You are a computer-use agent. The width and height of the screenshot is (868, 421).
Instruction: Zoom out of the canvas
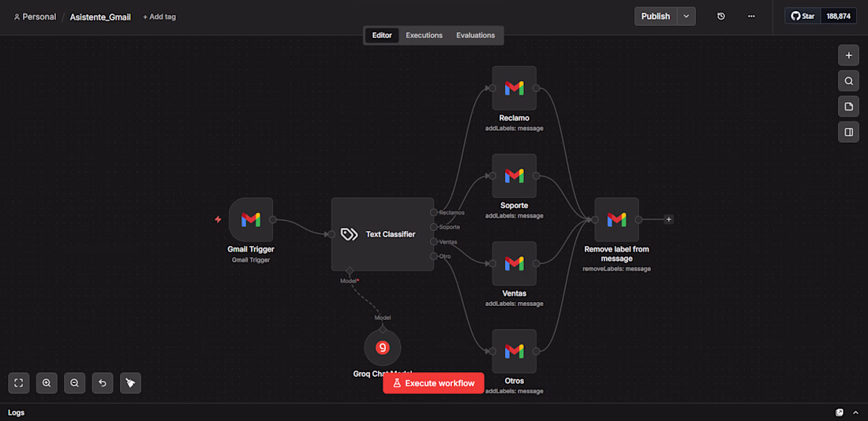pos(75,383)
